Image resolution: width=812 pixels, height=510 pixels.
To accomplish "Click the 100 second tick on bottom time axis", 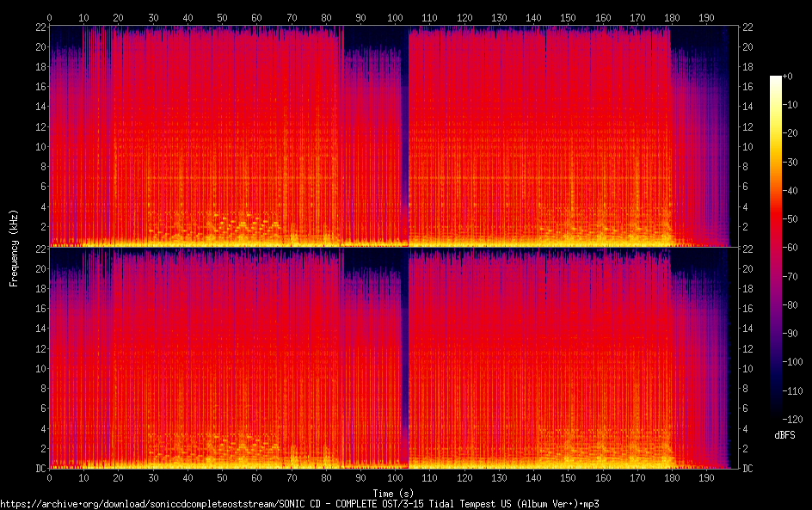I will (x=395, y=477).
